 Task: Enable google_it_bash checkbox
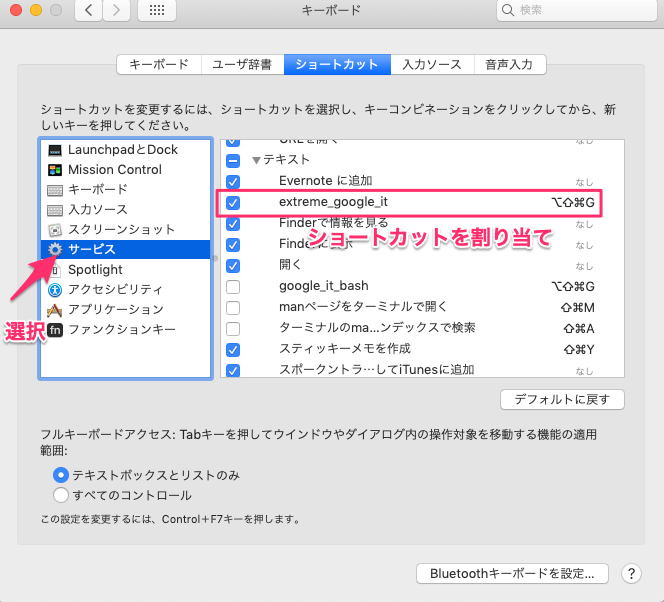coord(233,287)
